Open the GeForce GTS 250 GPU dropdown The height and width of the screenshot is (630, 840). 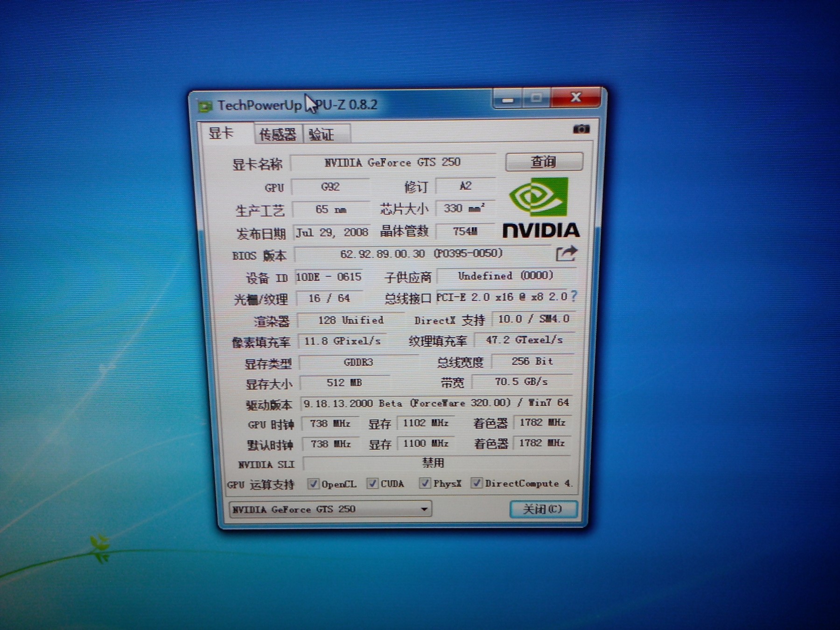330,509
